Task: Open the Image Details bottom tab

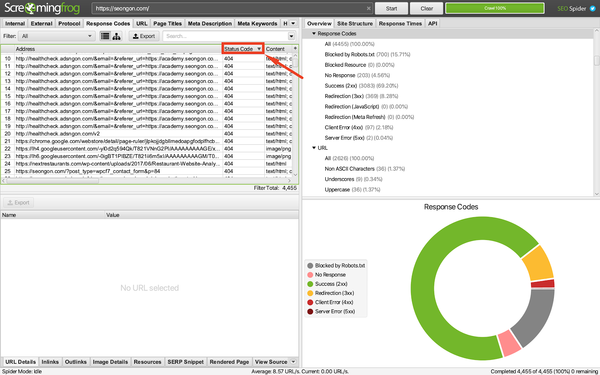Action: 110,362
